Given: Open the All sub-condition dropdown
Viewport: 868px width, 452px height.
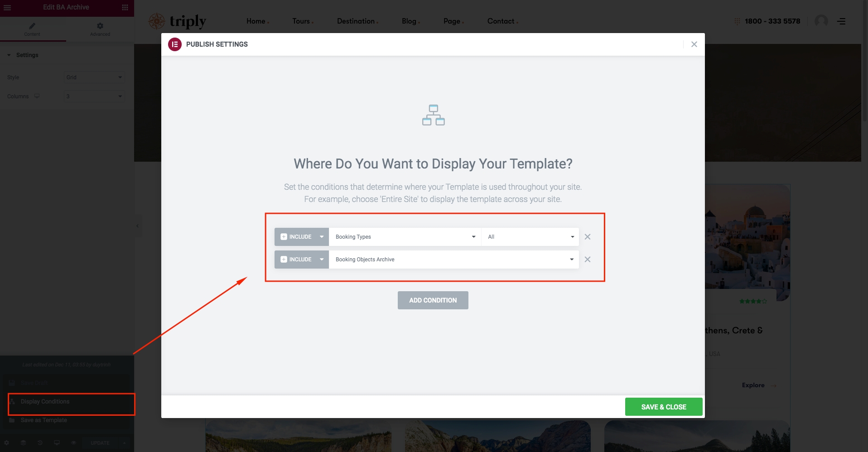Looking at the screenshot, I should (530, 237).
